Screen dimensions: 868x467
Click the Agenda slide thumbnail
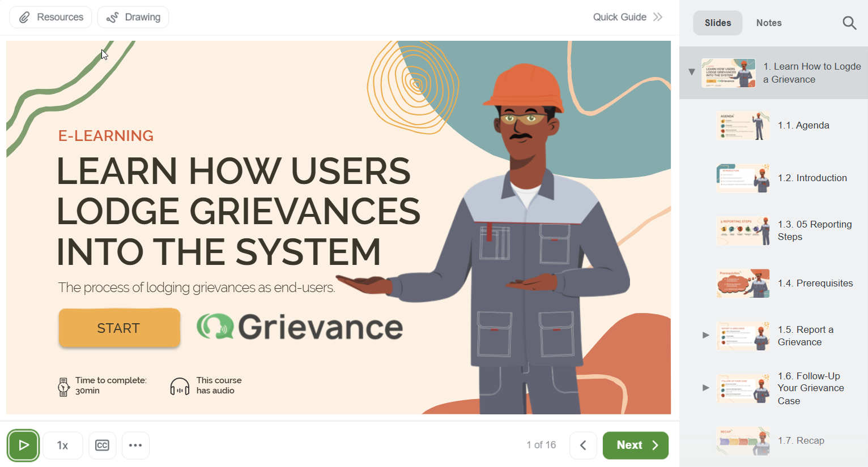[742, 126]
